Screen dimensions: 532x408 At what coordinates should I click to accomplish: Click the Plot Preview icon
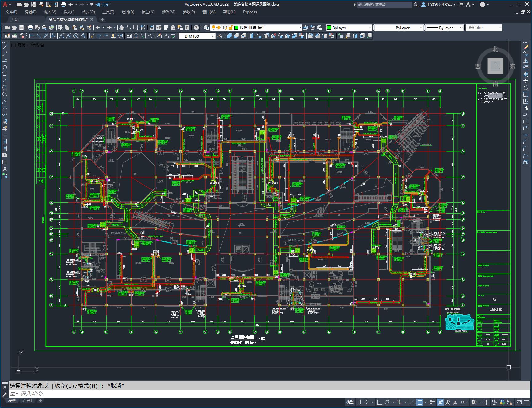(37, 28)
